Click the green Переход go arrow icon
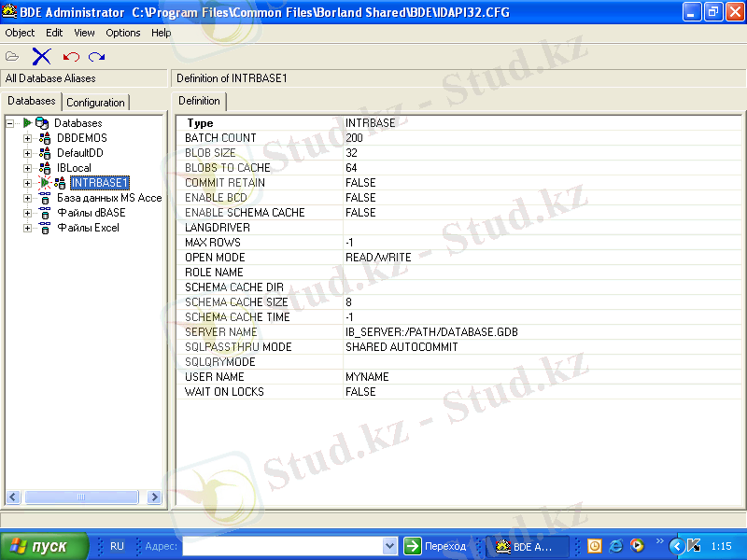 tap(412, 546)
